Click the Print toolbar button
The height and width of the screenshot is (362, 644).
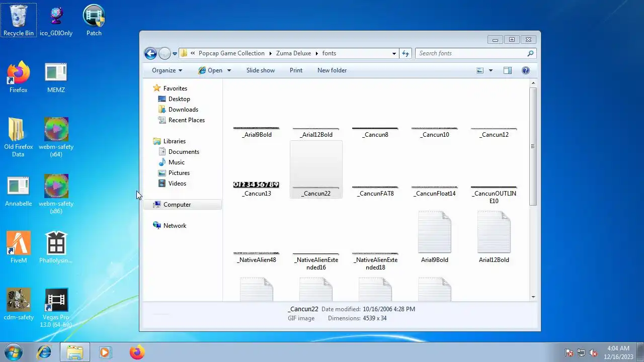pos(296,70)
